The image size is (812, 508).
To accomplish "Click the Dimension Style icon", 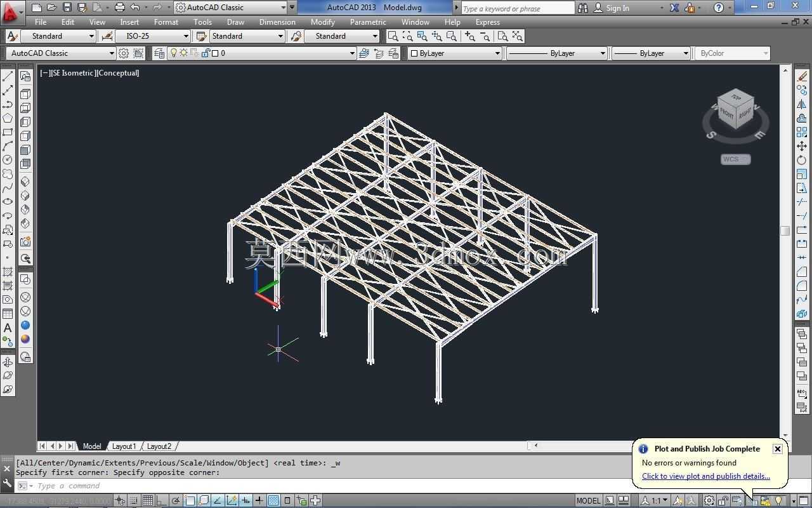I will [107, 36].
